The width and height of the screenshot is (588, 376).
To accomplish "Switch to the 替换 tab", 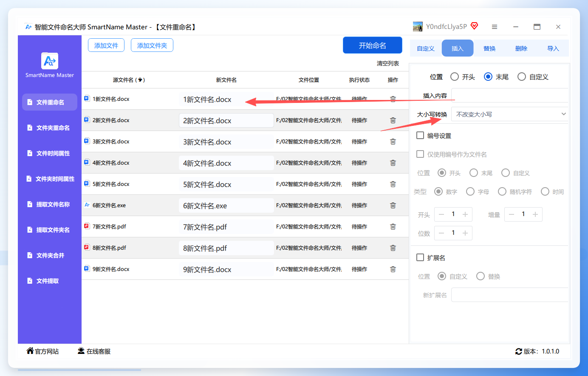I will [x=489, y=48].
